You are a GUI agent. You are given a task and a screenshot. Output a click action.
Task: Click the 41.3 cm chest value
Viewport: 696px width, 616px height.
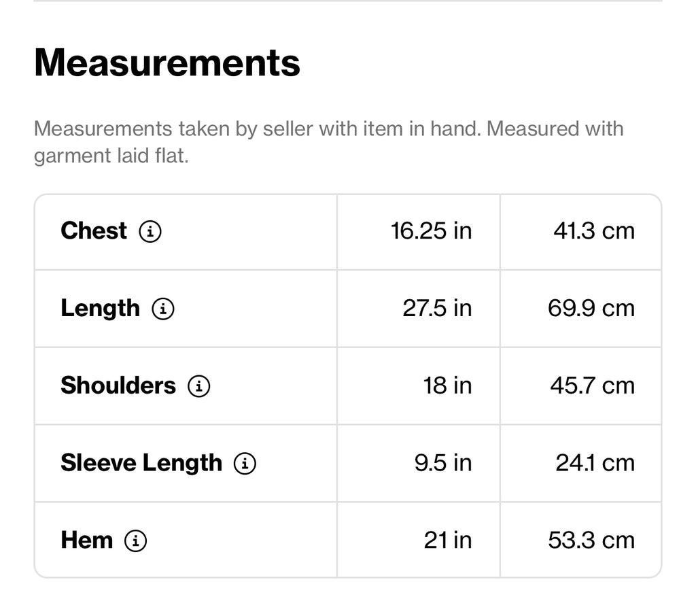pyautogui.click(x=594, y=231)
